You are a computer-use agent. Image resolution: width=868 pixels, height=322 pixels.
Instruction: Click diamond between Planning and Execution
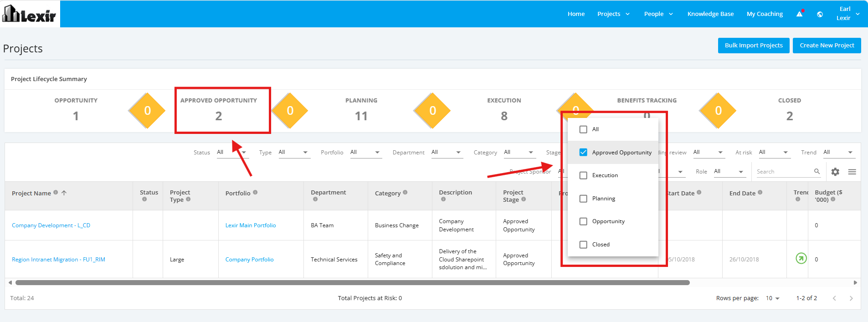(432, 111)
